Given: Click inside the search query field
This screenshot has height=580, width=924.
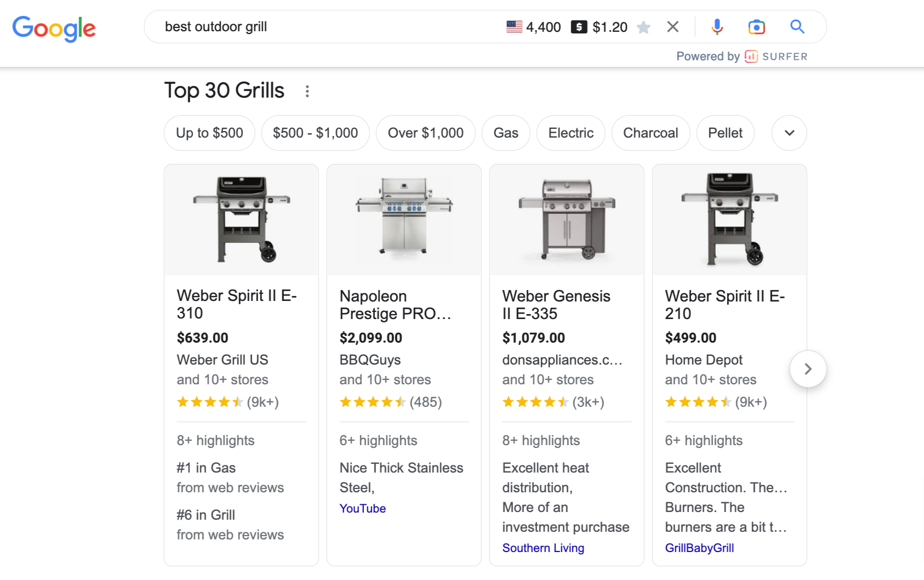Looking at the screenshot, I should tap(329, 26).
